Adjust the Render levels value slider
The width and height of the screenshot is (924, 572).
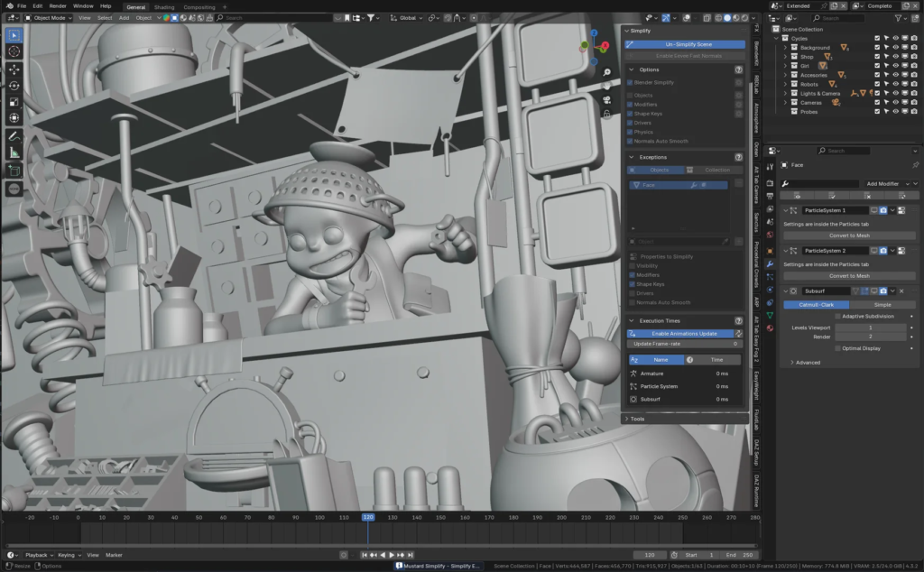coord(871,337)
